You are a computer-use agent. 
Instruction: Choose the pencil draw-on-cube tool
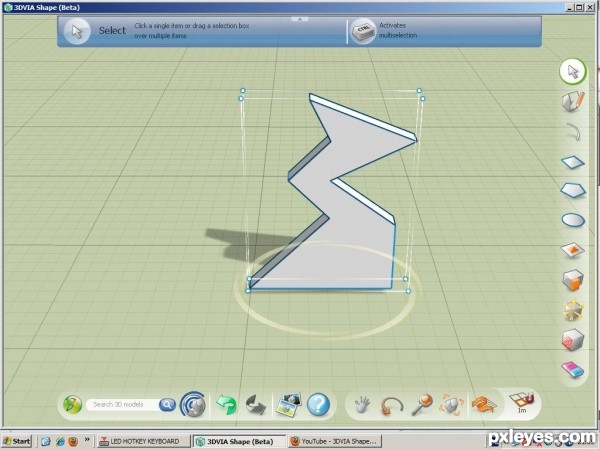573,102
